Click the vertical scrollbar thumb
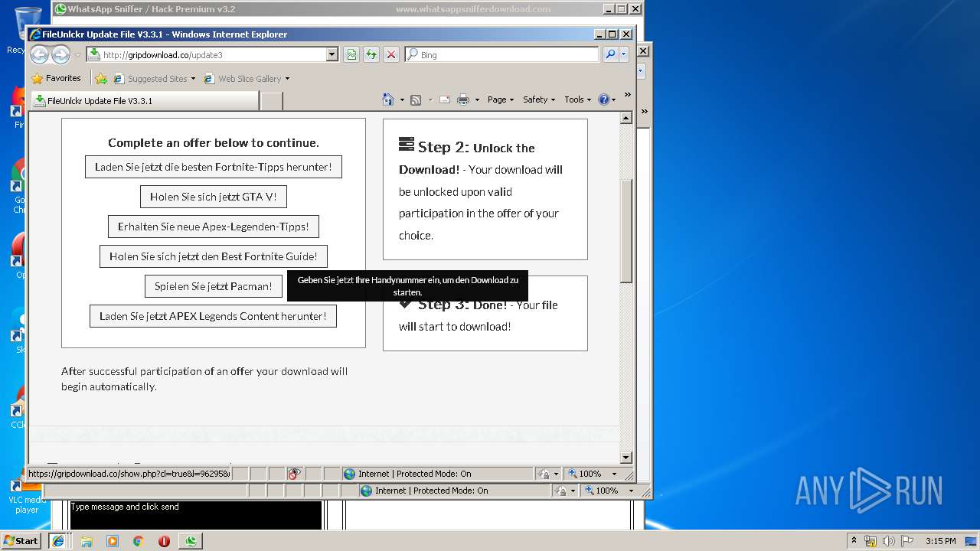Image resolution: width=980 pixels, height=551 pixels. pyautogui.click(x=626, y=231)
